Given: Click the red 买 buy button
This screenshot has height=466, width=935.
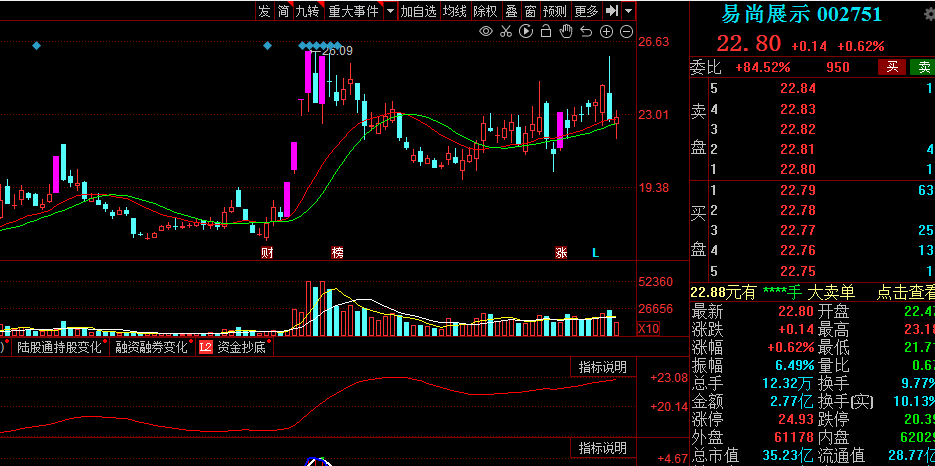Looking at the screenshot, I should [x=890, y=67].
